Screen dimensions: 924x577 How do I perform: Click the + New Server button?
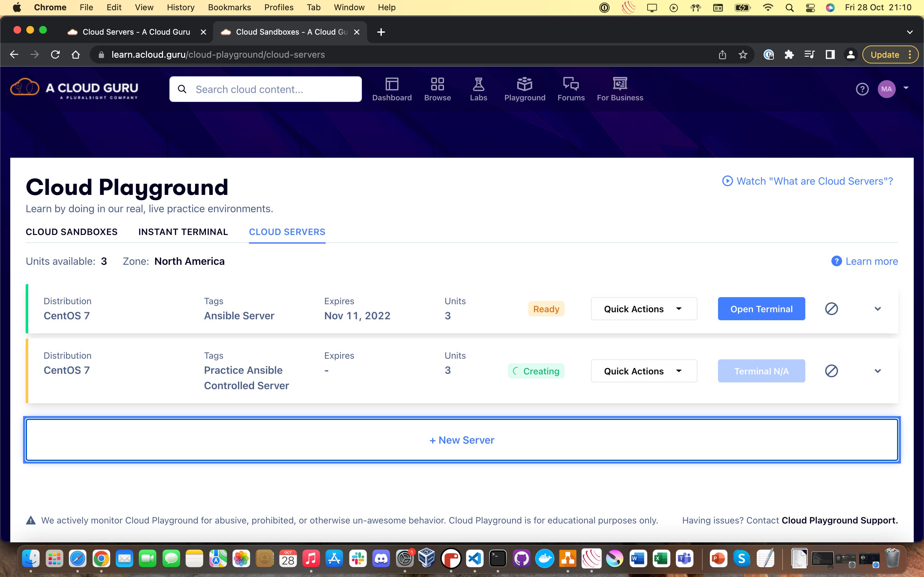coord(462,440)
